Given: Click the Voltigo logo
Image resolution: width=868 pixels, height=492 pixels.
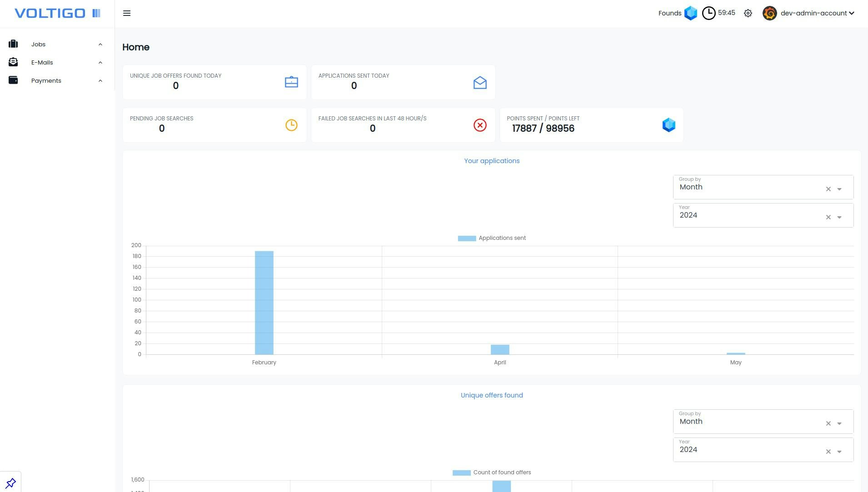Looking at the screenshot, I should (x=57, y=13).
